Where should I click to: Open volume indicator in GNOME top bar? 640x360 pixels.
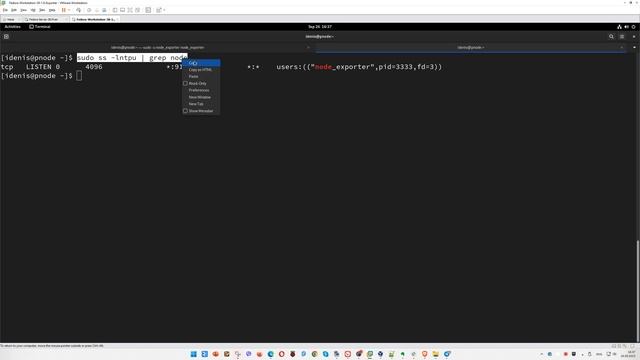(x=626, y=27)
